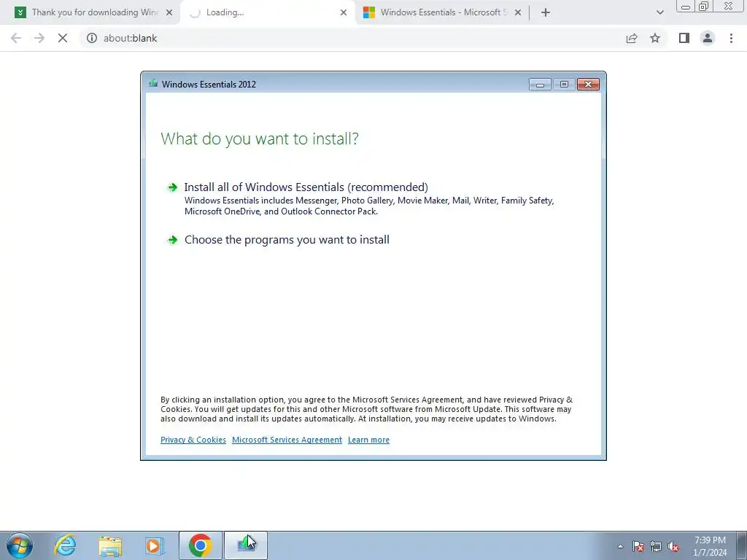
Task: Restore down the Chrome window
Action: click(x=704, y=6)
